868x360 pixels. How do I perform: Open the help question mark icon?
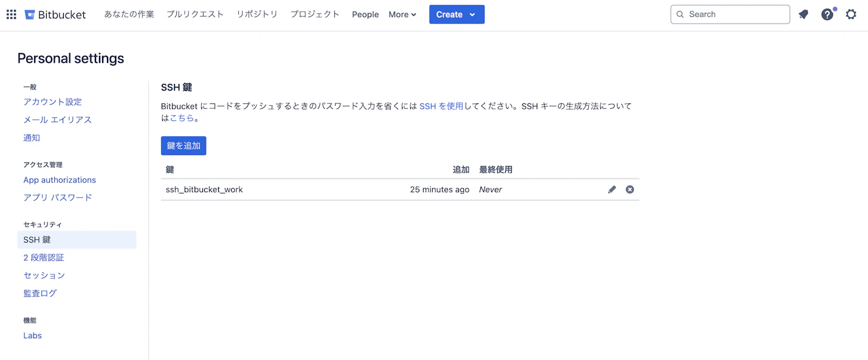click(827, 15)
